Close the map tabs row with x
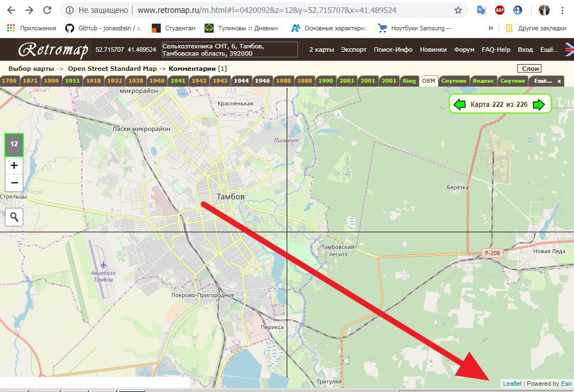 (559, 81)
